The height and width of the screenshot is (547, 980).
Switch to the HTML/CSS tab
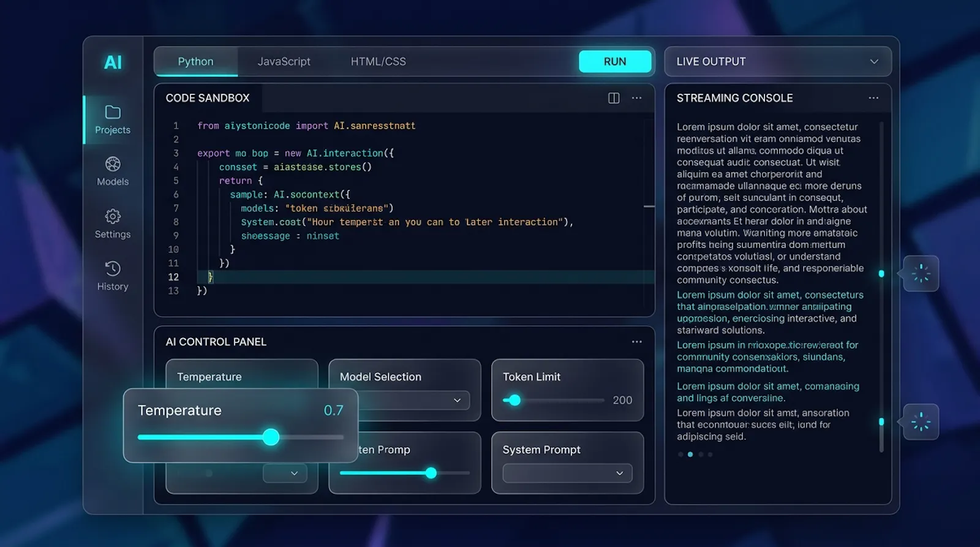click(378, 61)
